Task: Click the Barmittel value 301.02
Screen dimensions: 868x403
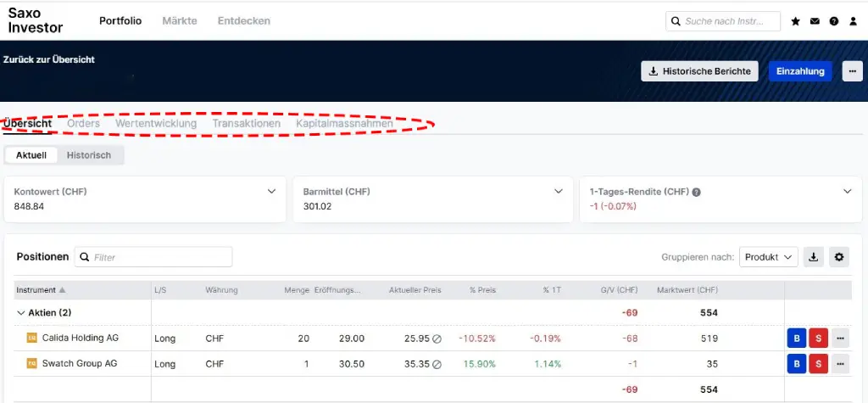Action: pyautogui.click(x=318, y=207)
